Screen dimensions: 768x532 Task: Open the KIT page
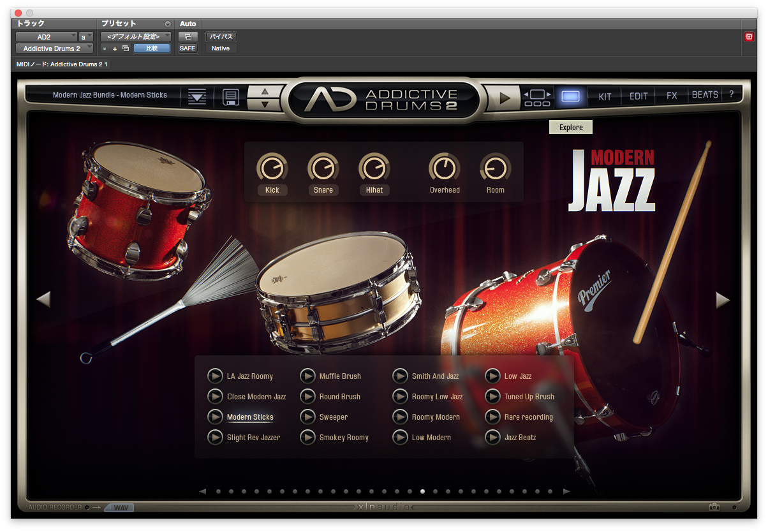click(605, 96)
